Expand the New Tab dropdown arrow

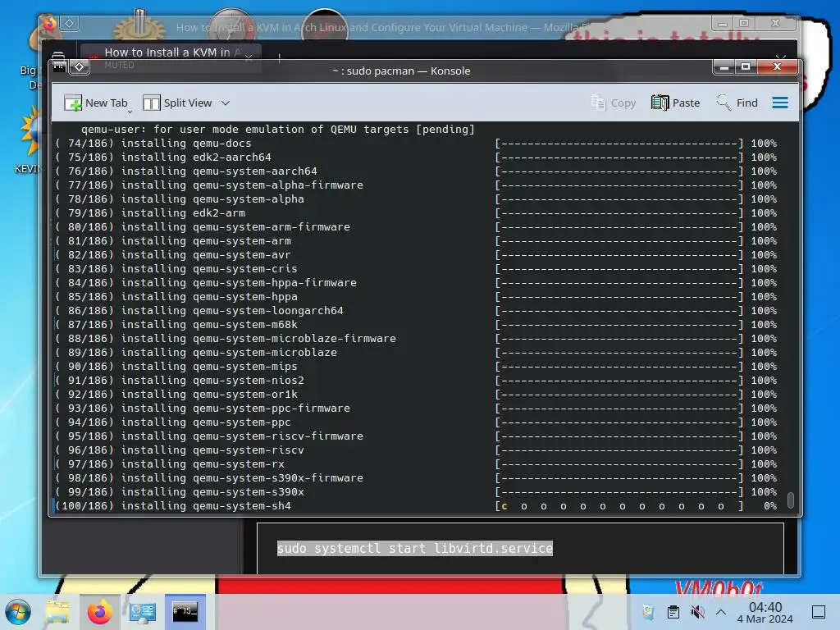click(130, 112)
